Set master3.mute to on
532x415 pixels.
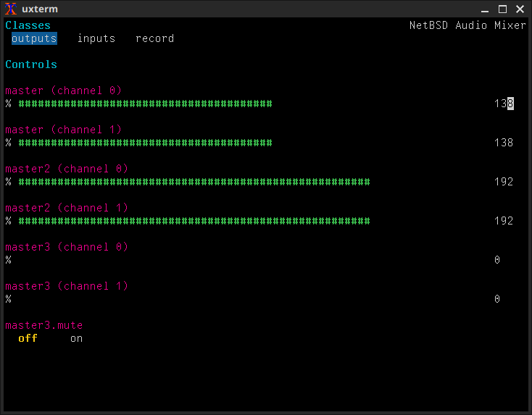point(77,338)
